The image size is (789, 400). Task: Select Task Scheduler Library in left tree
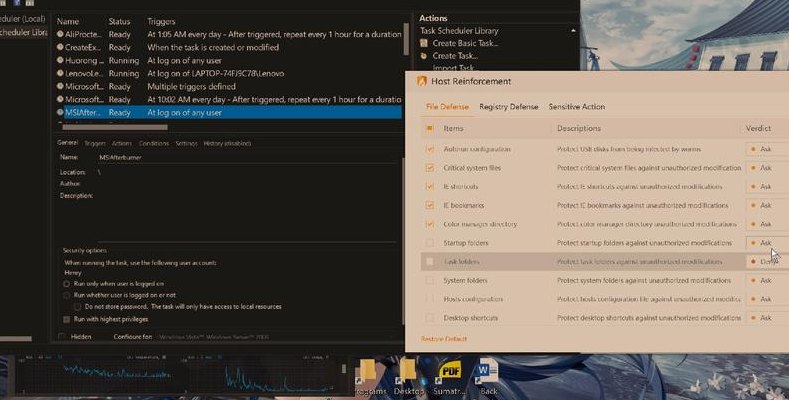(x=23, y=32)
